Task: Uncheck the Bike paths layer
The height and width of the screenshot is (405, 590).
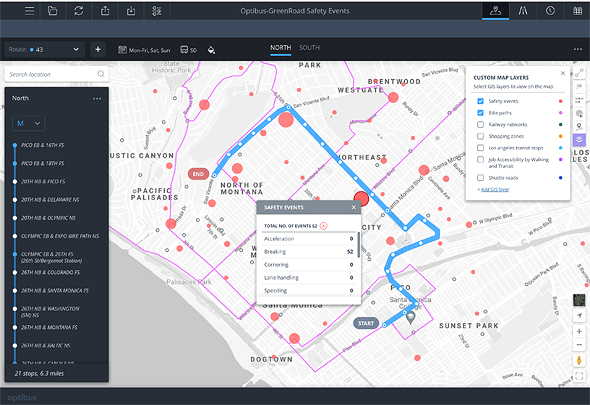Action: (480, 113)
